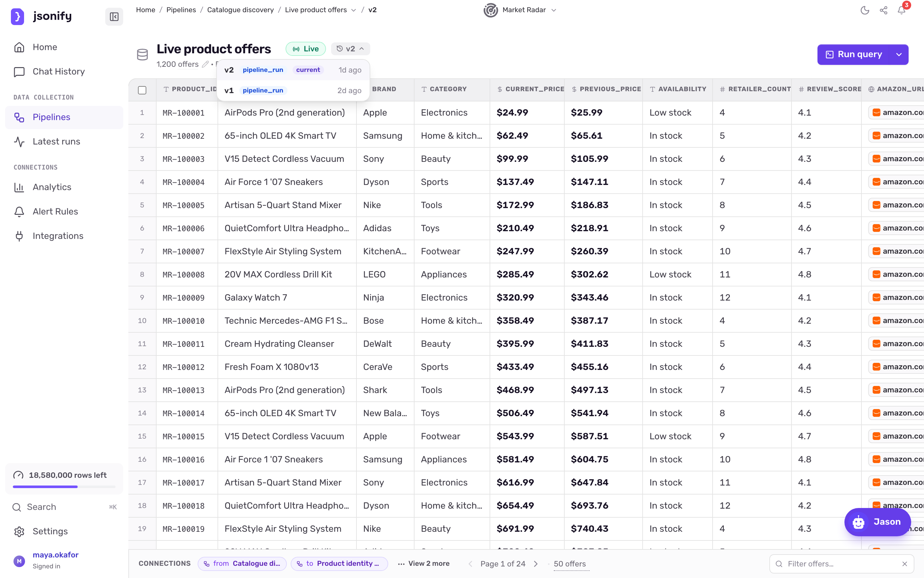Collapse the sidebar panel
Screen dimensions: 924x578
(x=114, y=16)
